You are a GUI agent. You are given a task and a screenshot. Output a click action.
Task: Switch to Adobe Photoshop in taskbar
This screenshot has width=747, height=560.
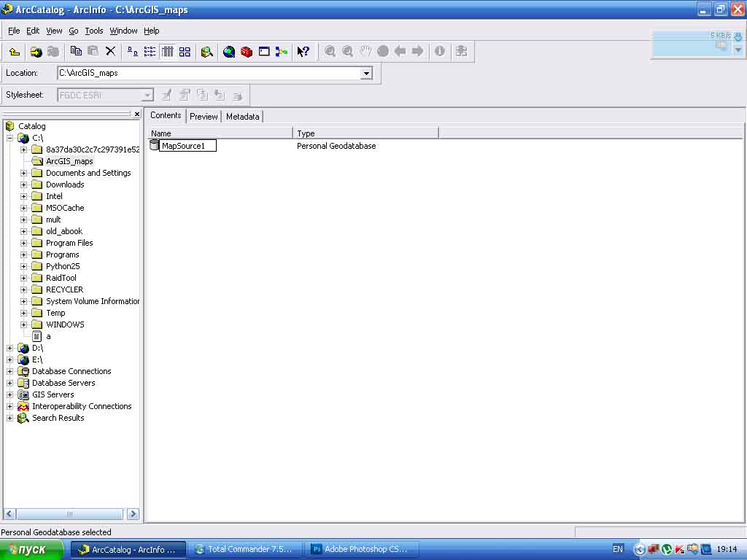pyautogui.click(x=362, y=549)
